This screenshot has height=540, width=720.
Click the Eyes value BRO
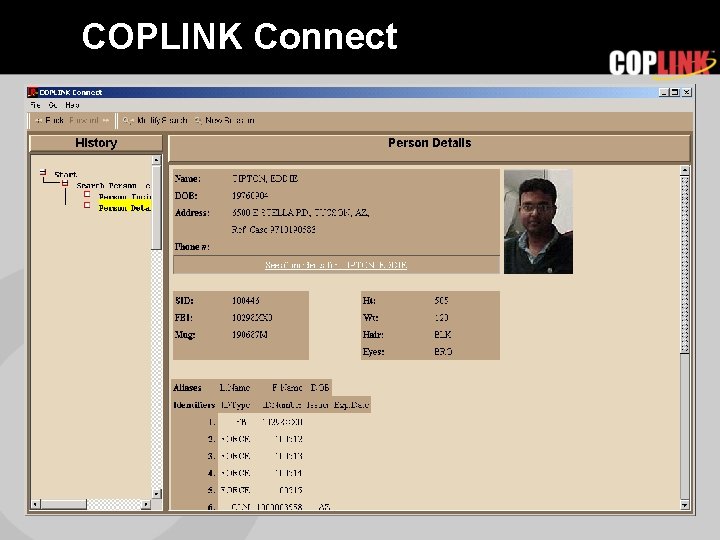pos(443,352)
